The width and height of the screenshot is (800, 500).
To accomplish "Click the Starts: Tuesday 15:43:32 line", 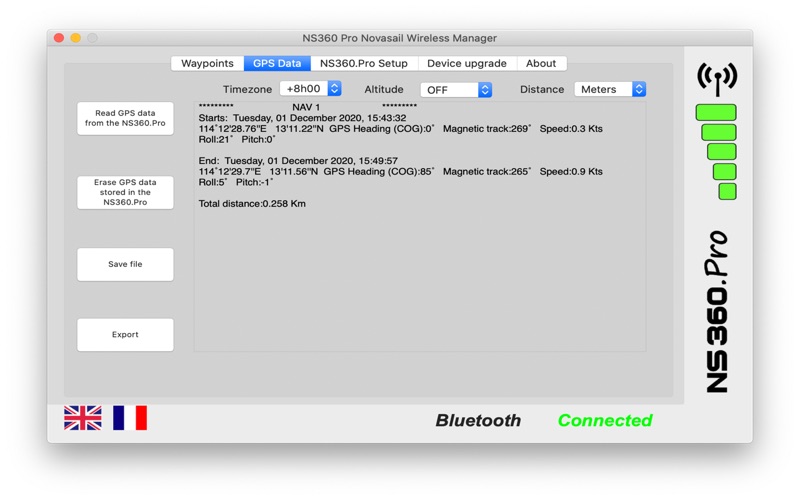I will [x=302, y=118].
